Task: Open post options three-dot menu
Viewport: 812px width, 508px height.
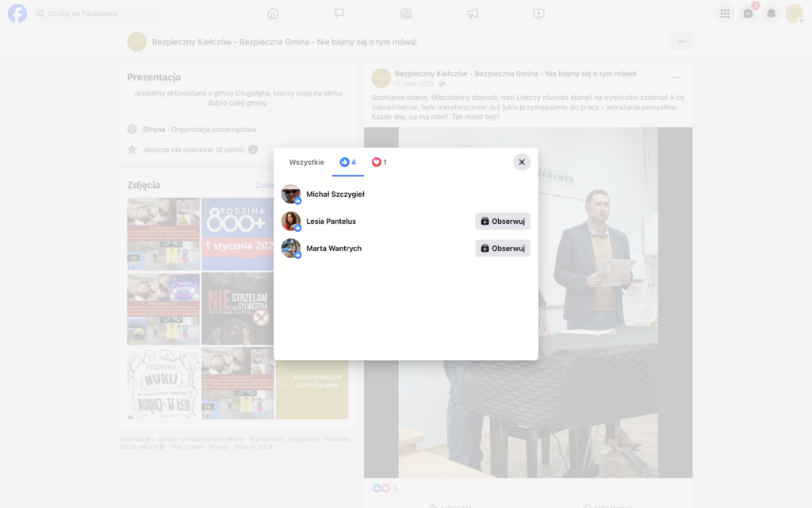Action: 676,77
